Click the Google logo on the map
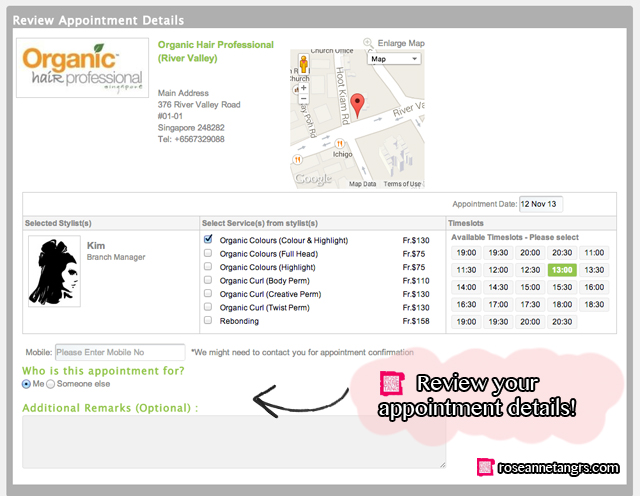The image size is (640, 496). pos(313,179)
